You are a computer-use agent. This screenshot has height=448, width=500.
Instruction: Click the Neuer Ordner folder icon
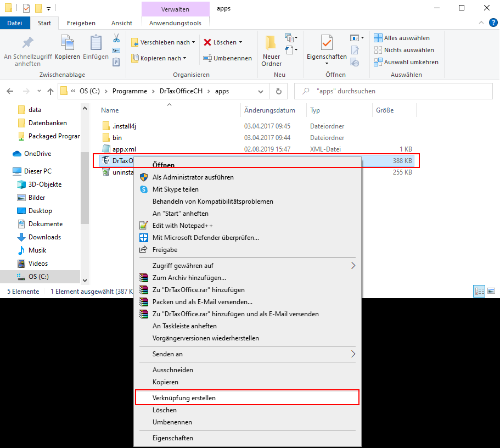pyautogui.click(x=271, y=42)
